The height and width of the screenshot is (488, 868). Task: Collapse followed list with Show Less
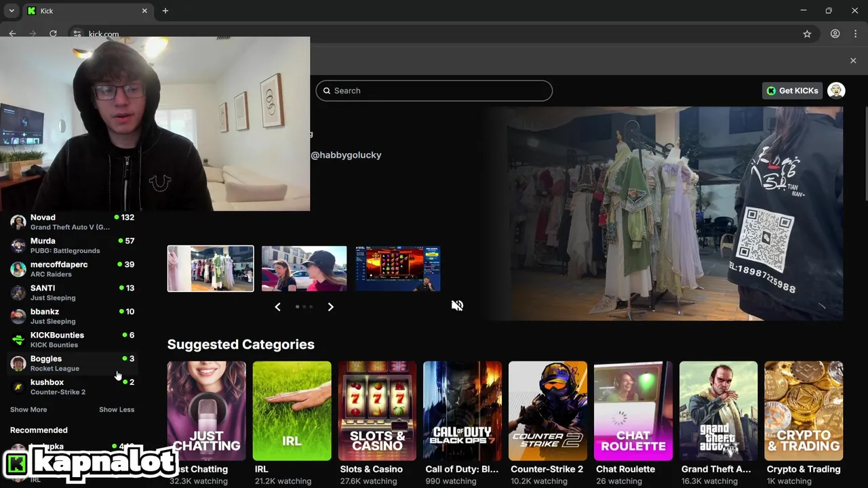117,409
